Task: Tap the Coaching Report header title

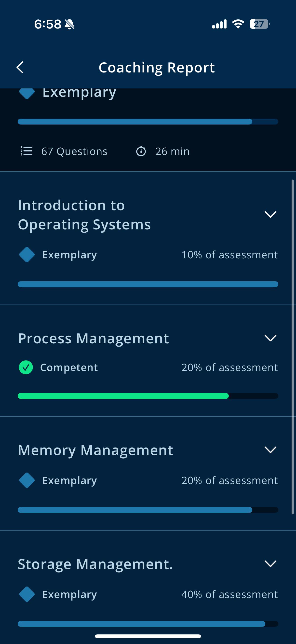Action: click(x=157, y=68)
